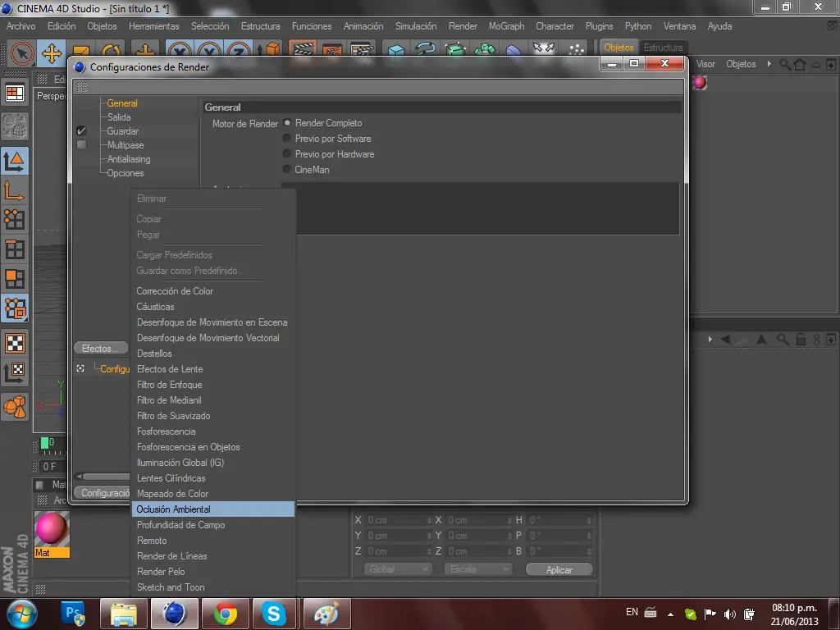840x630 pixels.
Task: Open Google Chrome from the taskbar
Action: 225,614
